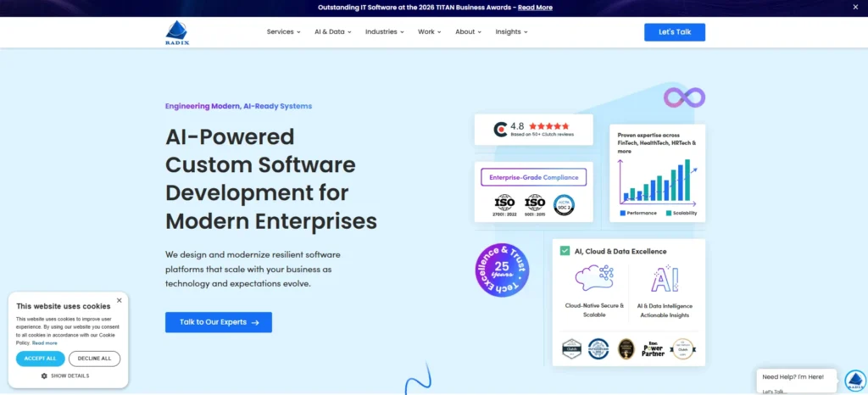
Task: Click the gradient AI letters icon
Action: 665,278
